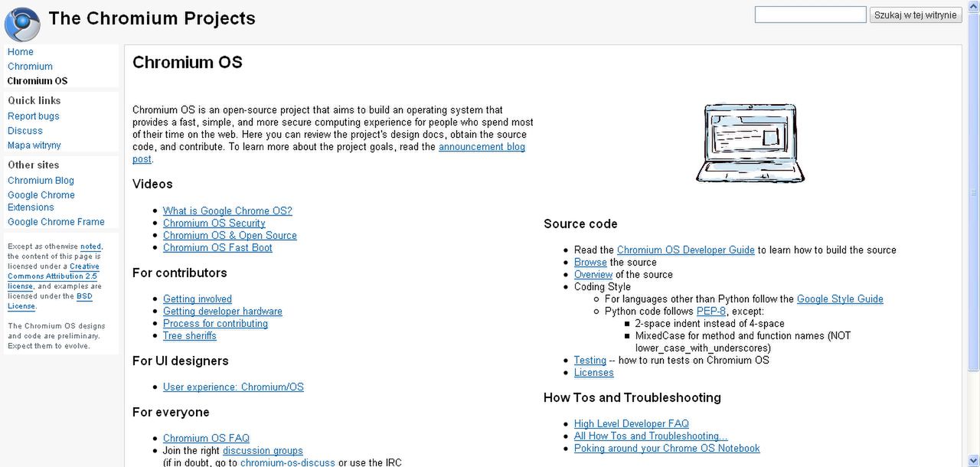Open the discussion groups link
Viewport: 980px width, 467px height.
(263, 451)
